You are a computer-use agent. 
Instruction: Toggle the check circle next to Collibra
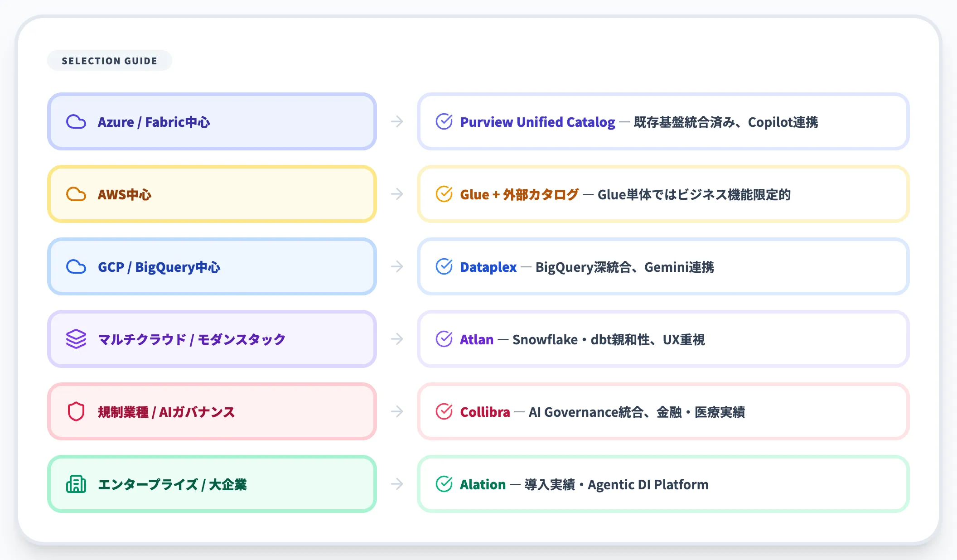[x=445, y=412]
